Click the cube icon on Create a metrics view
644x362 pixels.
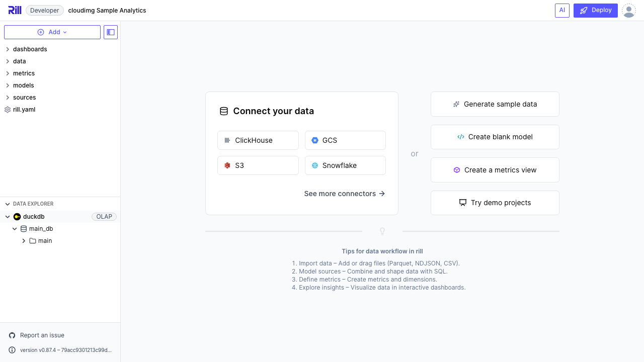(457, 170)
